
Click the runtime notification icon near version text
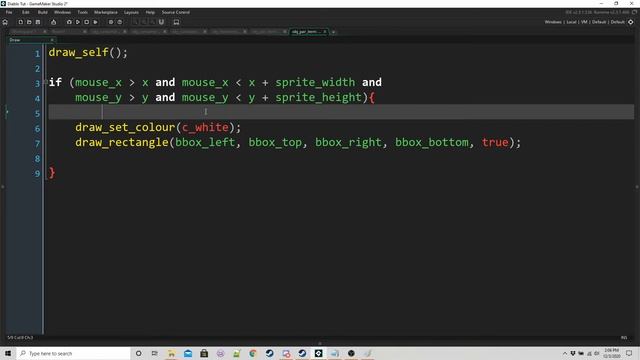coord(634,12)
